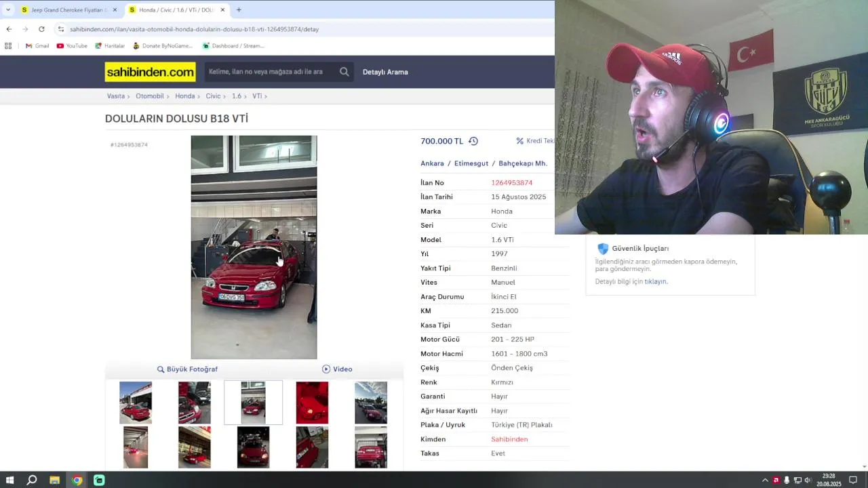This screenshot has width=868, height=488.
Task: Open Windows taskbar search
Action: pyautogui.click(x=32, y=480)
